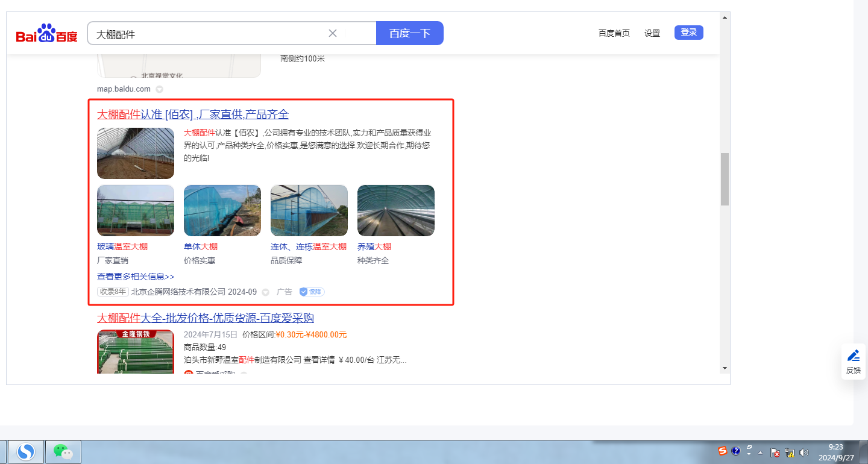Viewport: 868px width, 464px height.
Task: Click the 厂家直销 caption
Action: click(113, 260)
